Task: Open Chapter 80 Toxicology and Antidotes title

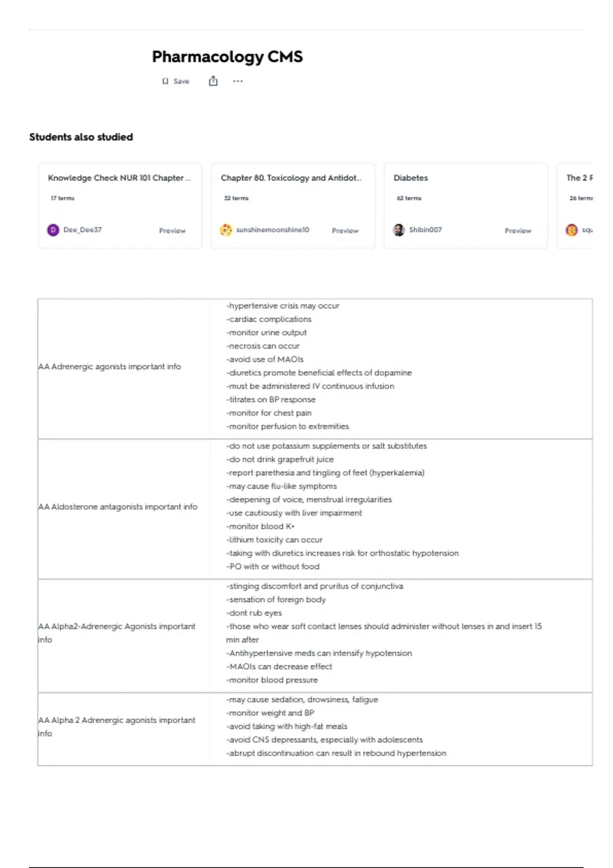Action: tap(291, 178)
